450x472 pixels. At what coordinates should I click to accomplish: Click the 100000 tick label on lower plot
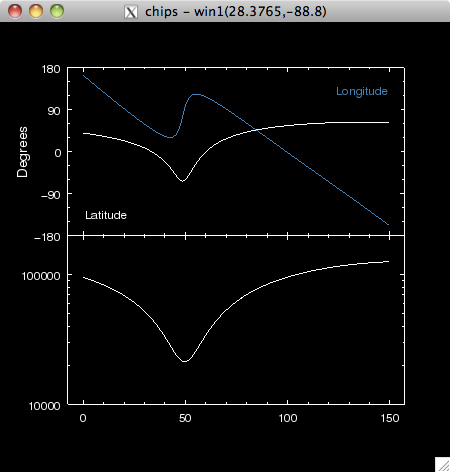coord(41,276)
